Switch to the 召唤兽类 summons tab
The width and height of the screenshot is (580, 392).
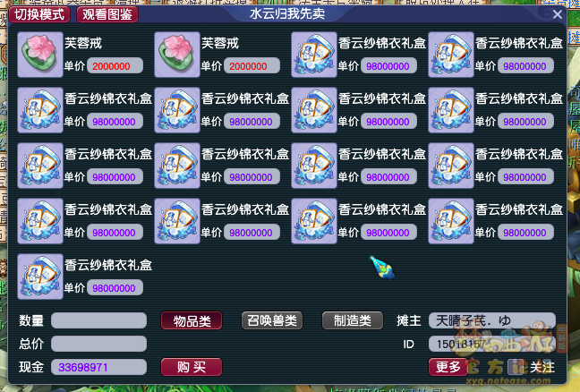coord(272,320)
